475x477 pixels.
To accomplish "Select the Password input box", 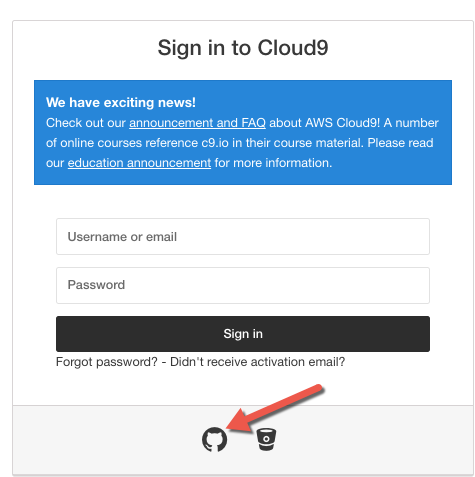I will click(243, 285).
